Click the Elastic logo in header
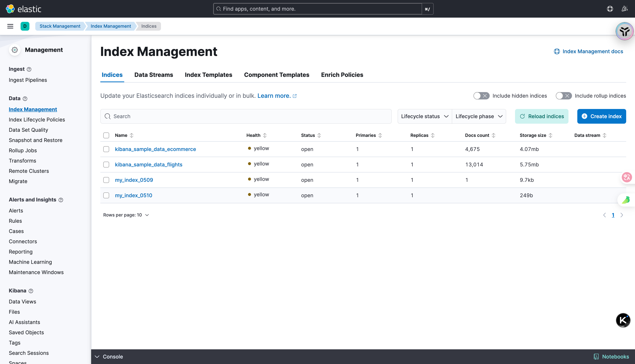 [23, 9]
